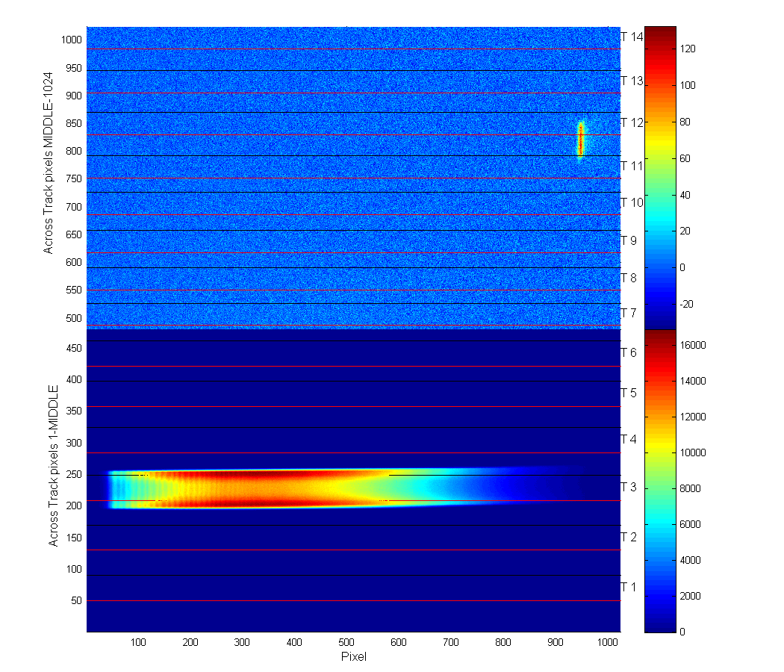Click the '12000' tick on lower colorbar
The image size is (784, 672).
click(693, 417)
